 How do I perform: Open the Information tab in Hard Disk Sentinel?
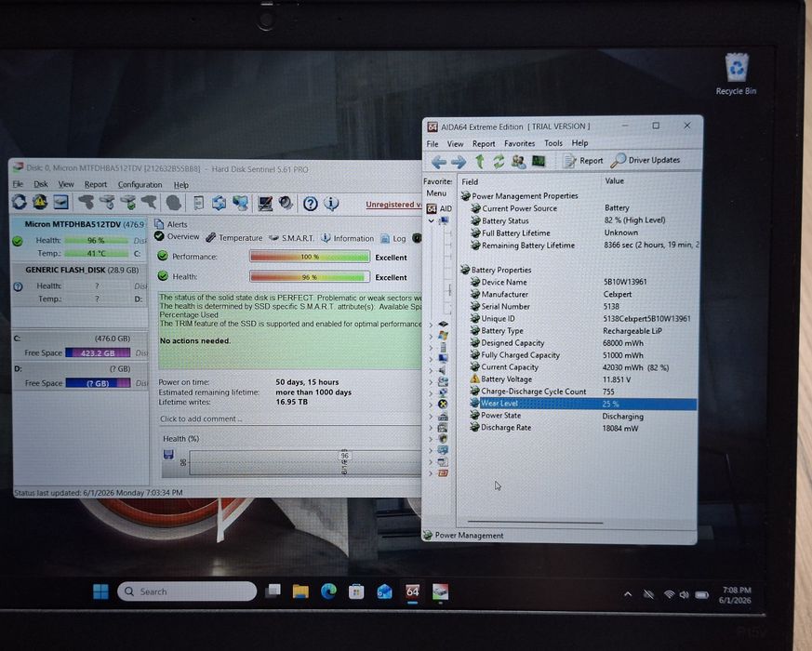coord(347,238)
